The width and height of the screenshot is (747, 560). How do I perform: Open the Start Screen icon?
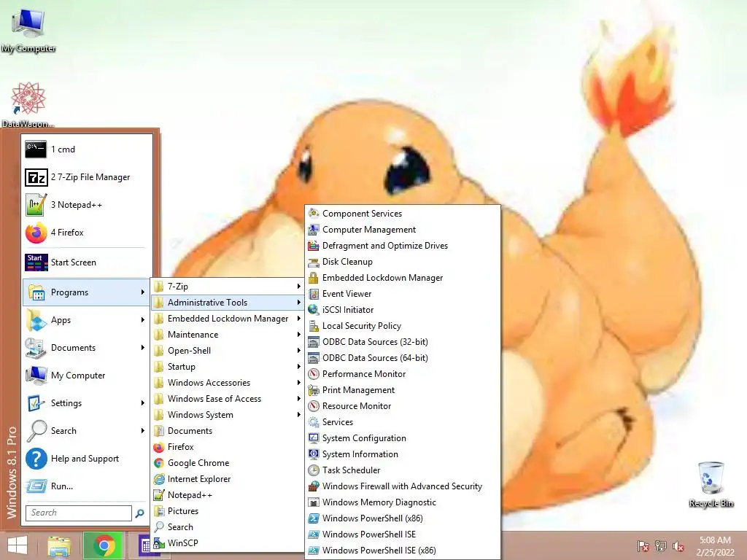36,262
